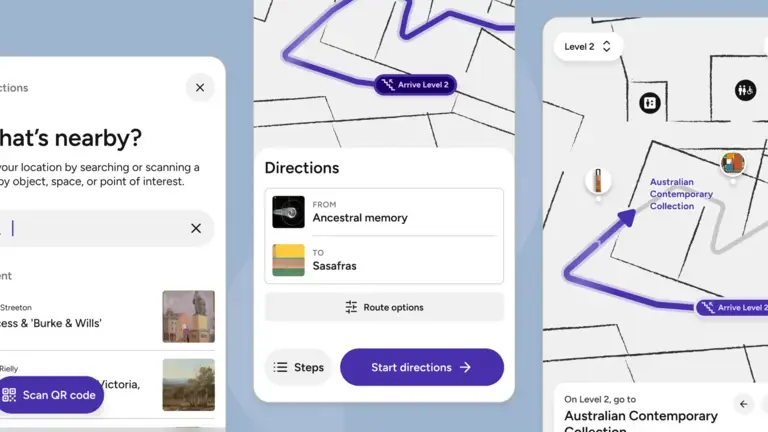This screenshot has width=768, height=432.
Task: Select the Ancestral memory origin row
Action: 384,211
